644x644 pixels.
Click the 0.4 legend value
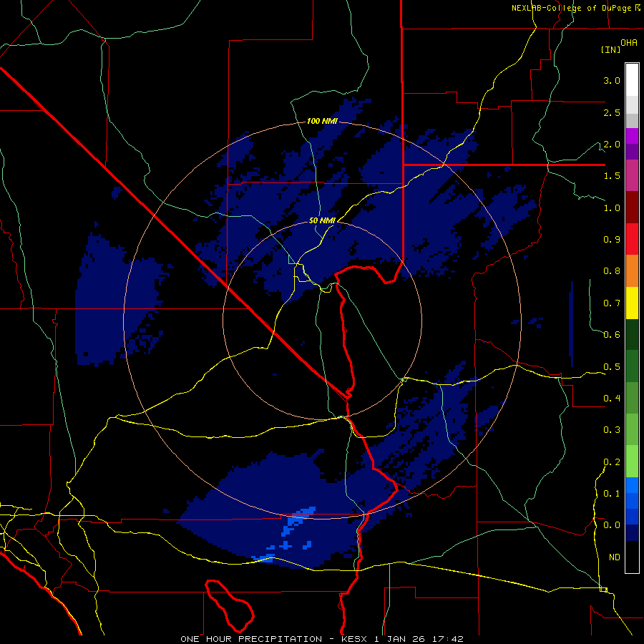click(612, 398)
